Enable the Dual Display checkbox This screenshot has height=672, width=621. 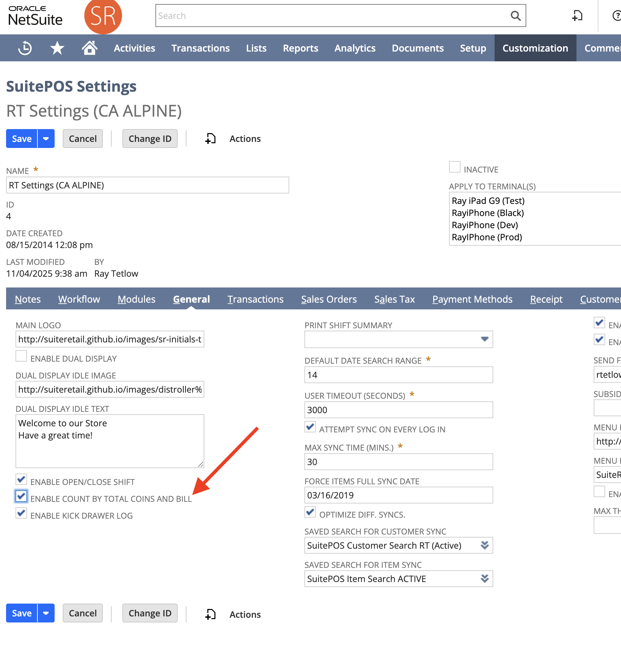21,357
